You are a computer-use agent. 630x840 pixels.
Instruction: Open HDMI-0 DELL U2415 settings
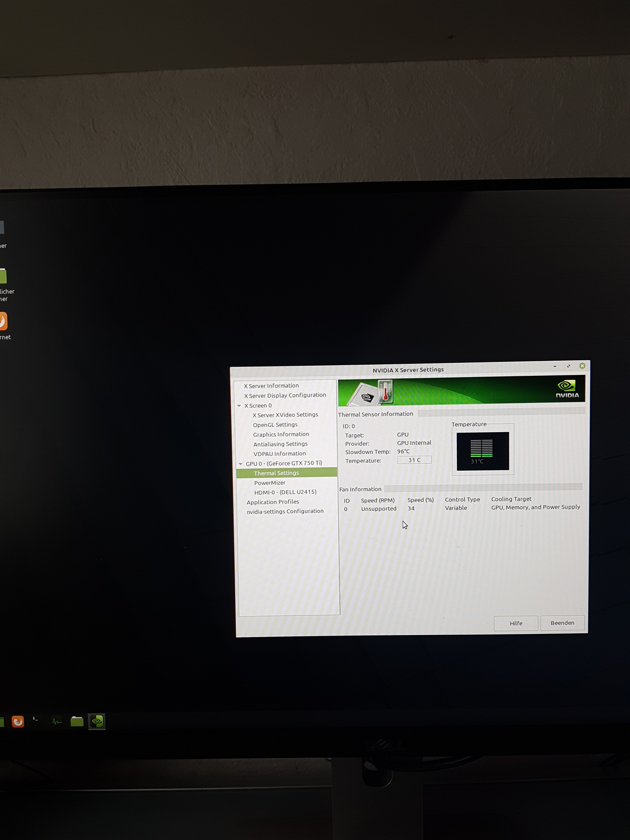point(285,492)
